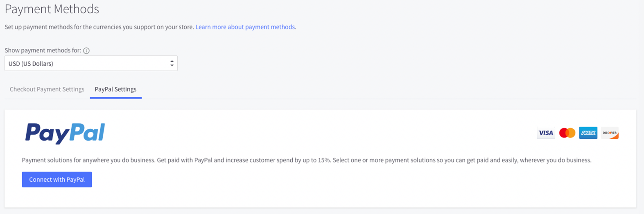644x214 pixels.
Task: Click the Visa card icon
Action: pos(546,133)
